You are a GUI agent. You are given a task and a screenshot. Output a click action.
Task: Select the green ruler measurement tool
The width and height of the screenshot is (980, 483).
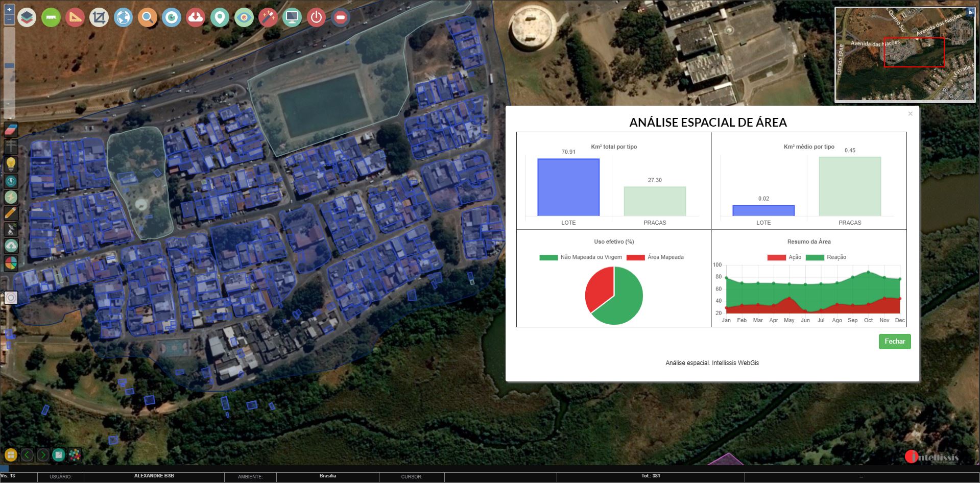click(x=51, y=18)
